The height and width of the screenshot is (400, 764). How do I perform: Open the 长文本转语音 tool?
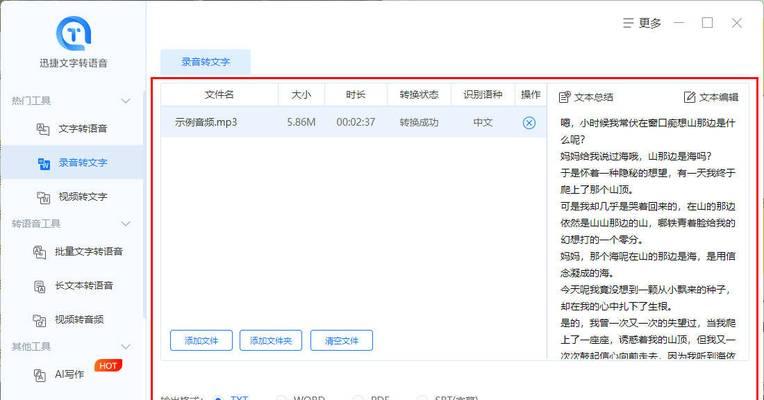coord(73,286)
